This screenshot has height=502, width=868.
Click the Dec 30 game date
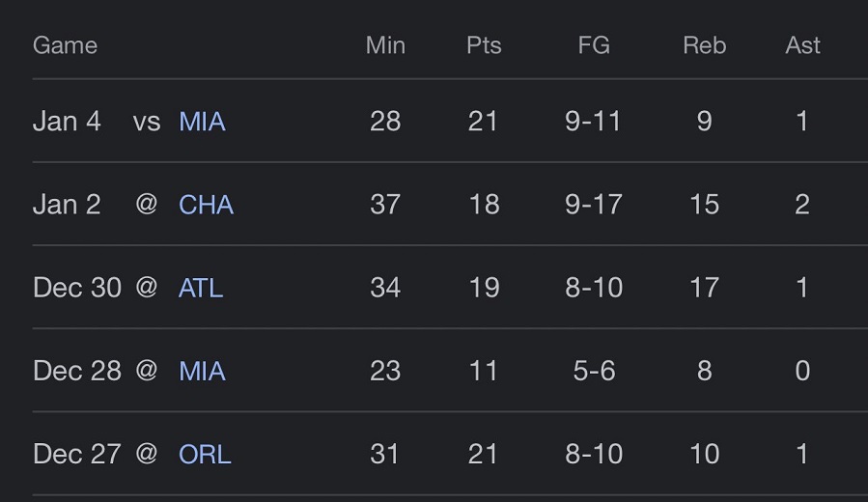pos(77,288)
